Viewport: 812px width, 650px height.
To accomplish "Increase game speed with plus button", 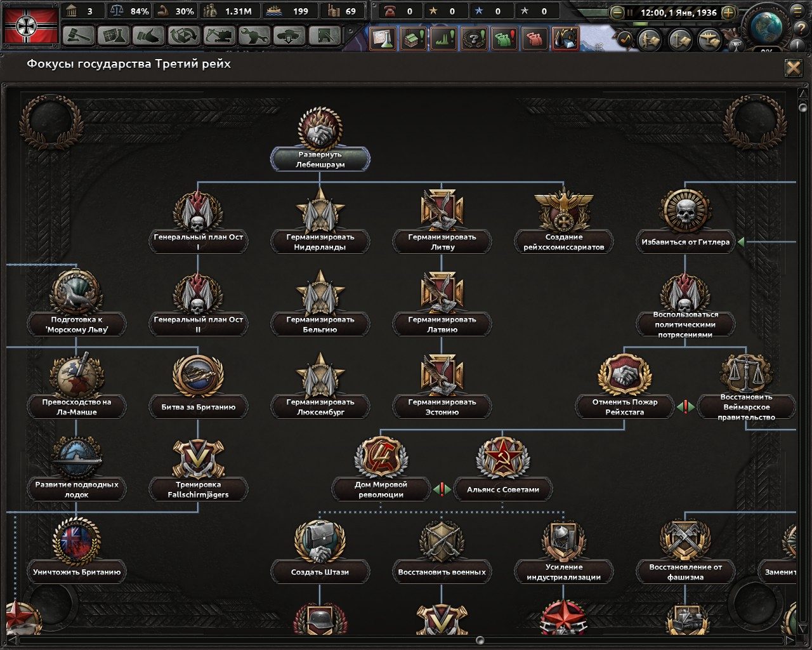I will [x=728, y=12].
